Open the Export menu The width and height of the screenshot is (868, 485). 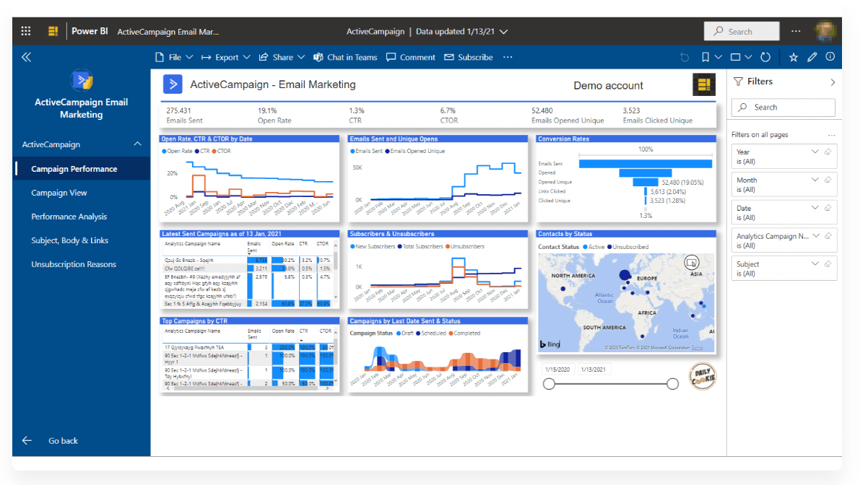(x=226, y=57)
